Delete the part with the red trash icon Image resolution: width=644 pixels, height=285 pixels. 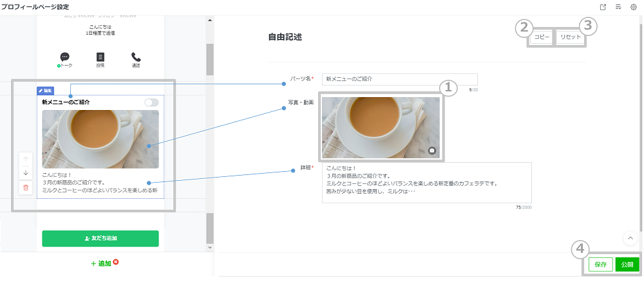pyautogui.click(x=26, y=187)
